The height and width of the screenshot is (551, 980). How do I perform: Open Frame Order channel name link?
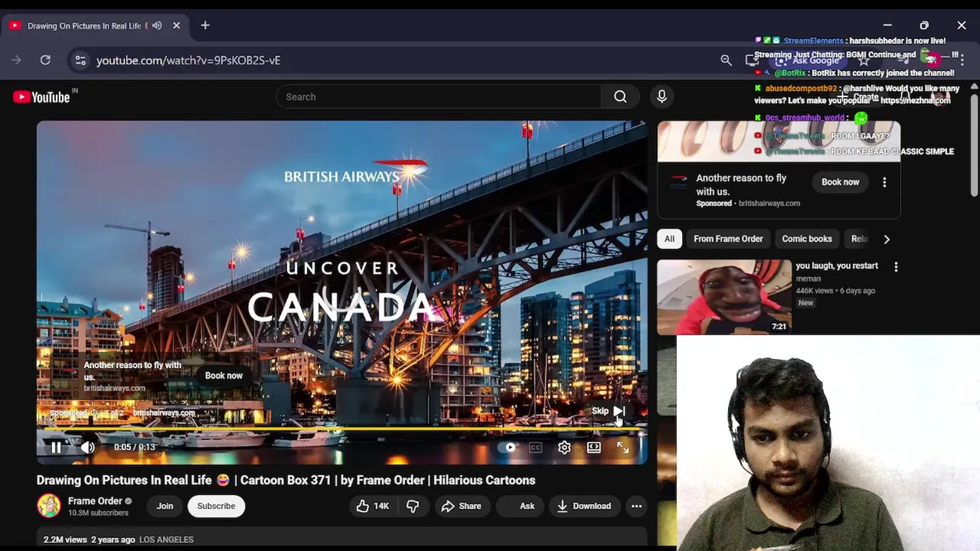click(95, 501)
